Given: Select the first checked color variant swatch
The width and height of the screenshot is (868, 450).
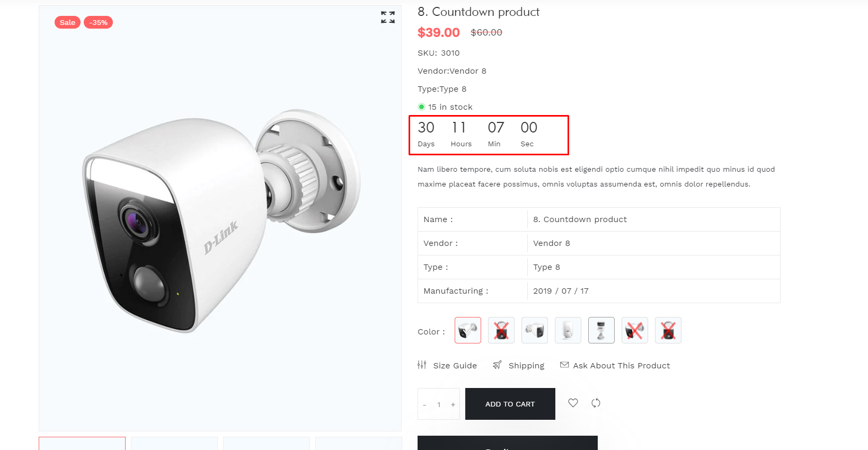Looking at the screenshot, I should point(468,330).
